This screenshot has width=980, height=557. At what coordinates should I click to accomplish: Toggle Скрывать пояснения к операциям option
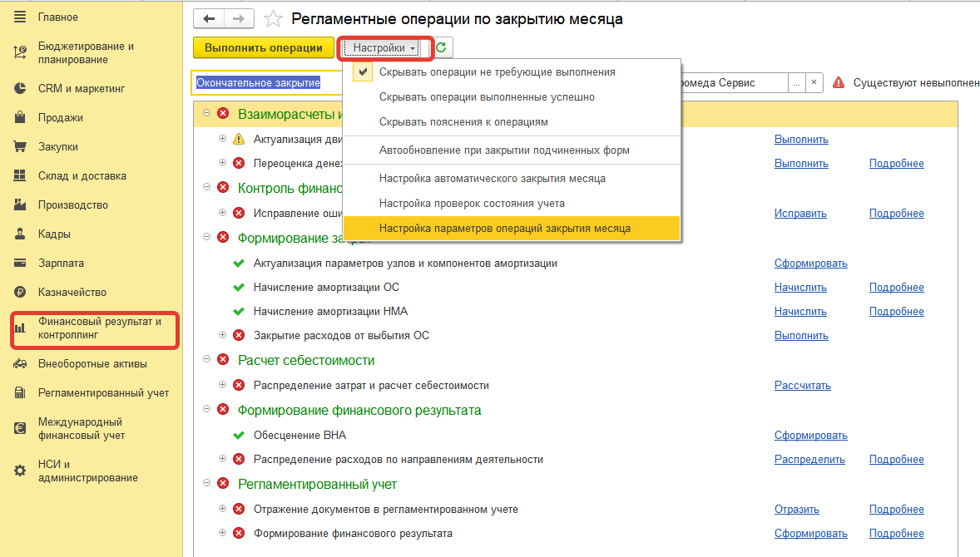pyautogui.click(x=463, y=122)
